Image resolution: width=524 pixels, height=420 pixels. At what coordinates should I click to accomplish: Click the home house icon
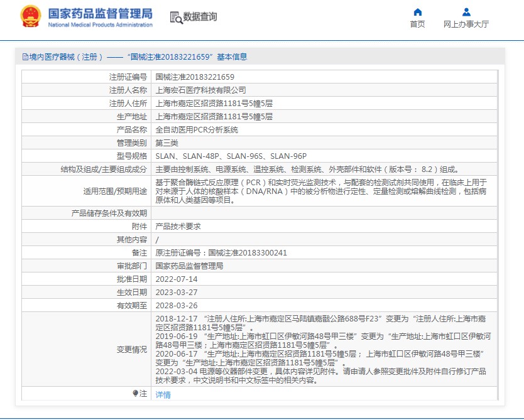coord(417,12)
